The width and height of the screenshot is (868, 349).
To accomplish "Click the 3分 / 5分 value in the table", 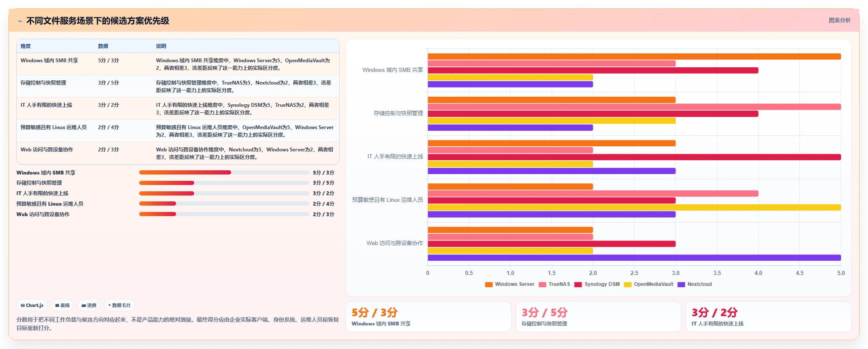I will click(x=108, y=83).
